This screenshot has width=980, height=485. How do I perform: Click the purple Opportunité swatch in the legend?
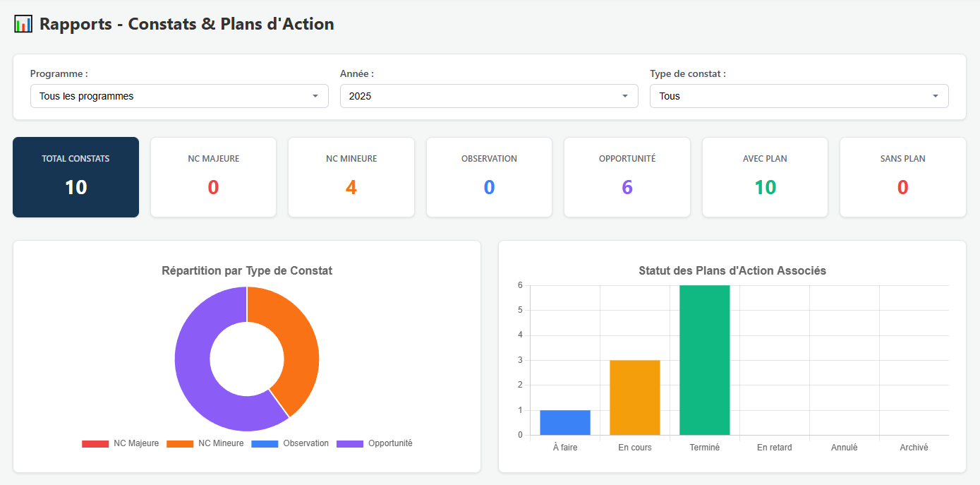pyautogui.click(x=349, y=443)
